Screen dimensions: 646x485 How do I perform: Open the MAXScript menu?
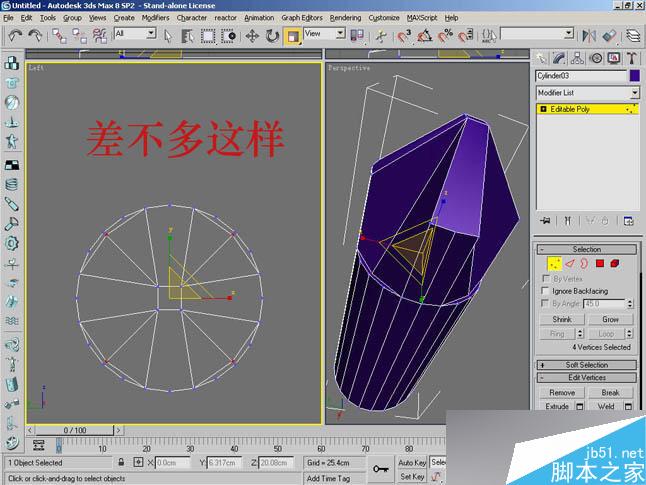(422, 18)
